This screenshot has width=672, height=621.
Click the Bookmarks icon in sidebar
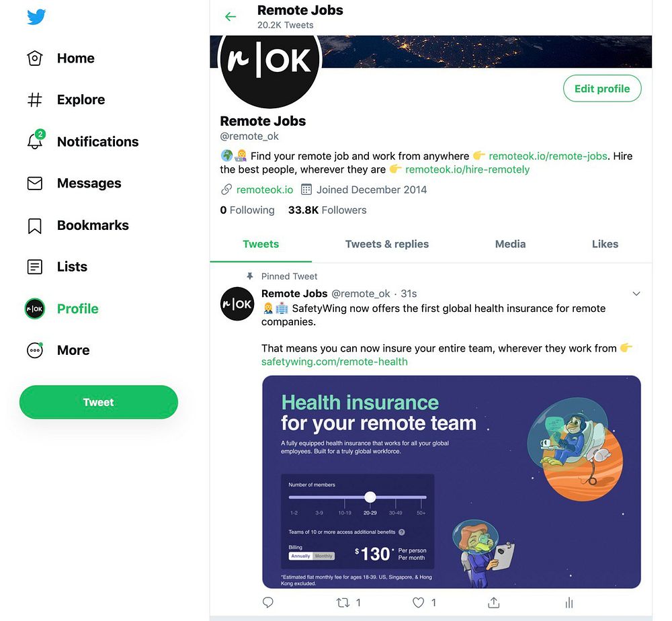click(35, 226)
